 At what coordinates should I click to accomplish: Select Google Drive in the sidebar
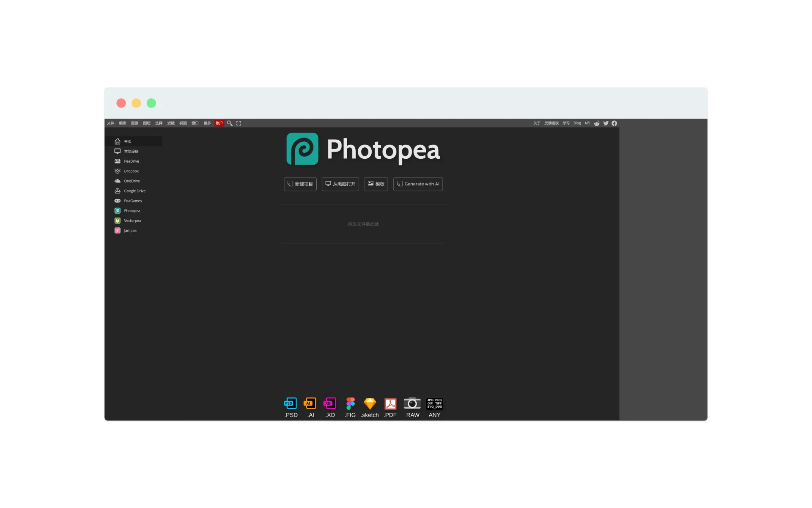pyautogui.click(x=134, y=191)
